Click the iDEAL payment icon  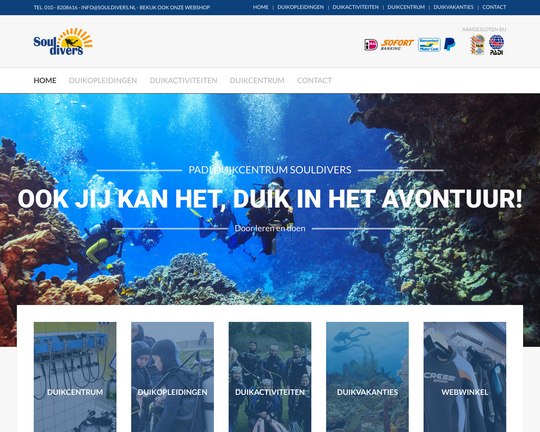click(x=371, y=45)
